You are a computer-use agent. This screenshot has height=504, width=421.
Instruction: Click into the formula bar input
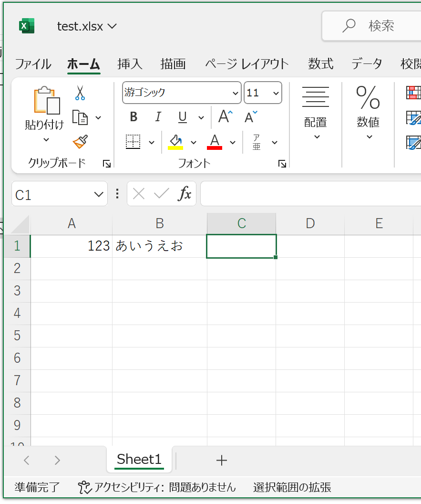point(310,193)
